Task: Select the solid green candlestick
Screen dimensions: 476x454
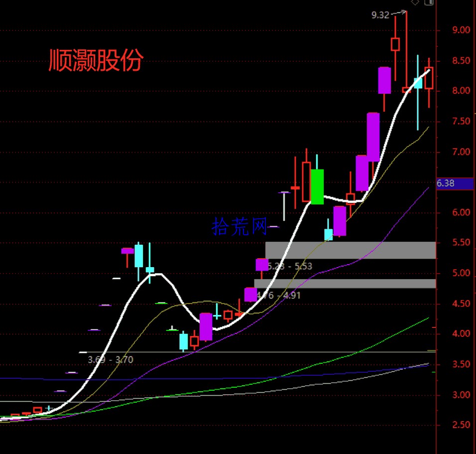Action: coord(317,187)
